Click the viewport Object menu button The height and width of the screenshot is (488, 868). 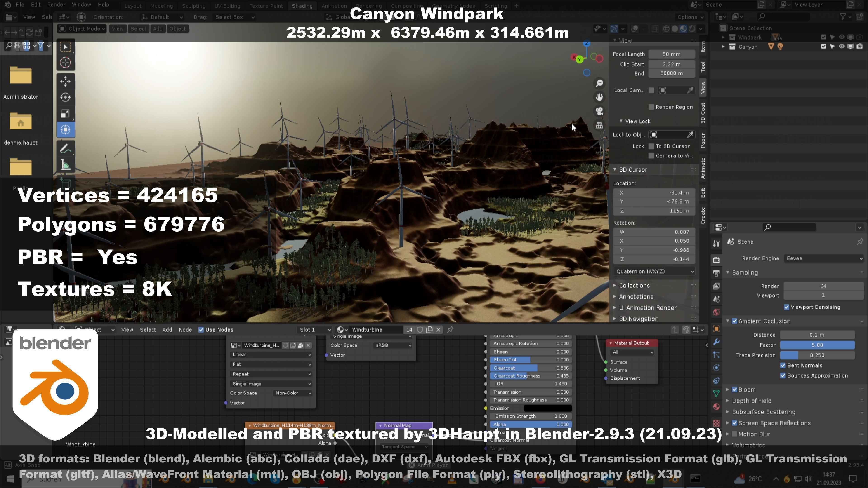tap(178, 29)
